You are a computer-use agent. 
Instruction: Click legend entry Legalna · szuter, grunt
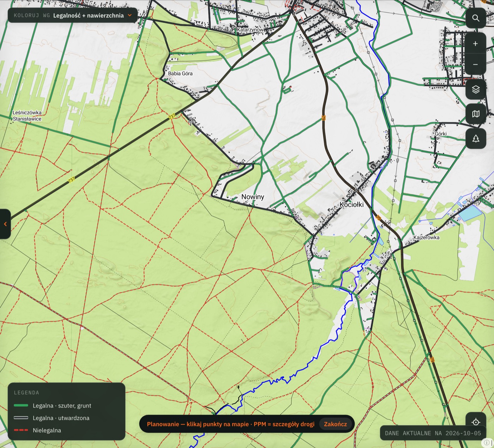click(62, 406)
